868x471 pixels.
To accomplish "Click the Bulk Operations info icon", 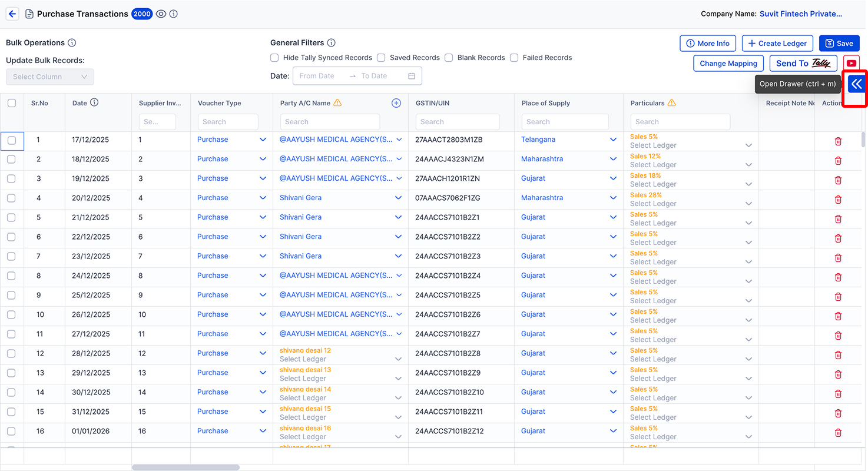I will pyautogui.click(x=72, y=43).
